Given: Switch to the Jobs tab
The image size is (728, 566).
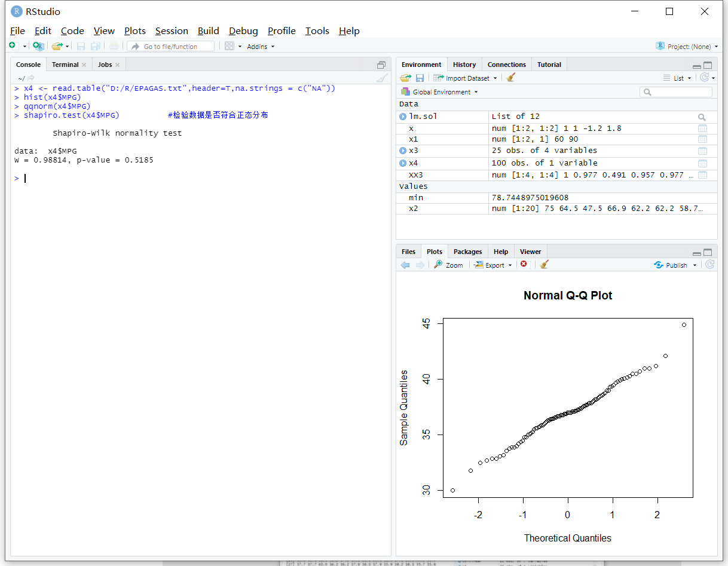Looking at the screenshot, I should (105, 65).
